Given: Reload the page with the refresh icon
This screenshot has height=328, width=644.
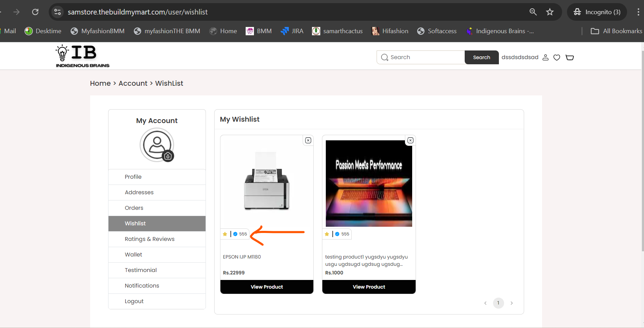Looking at the screenshot, I should pyautogui.click(x=35, y=12).
